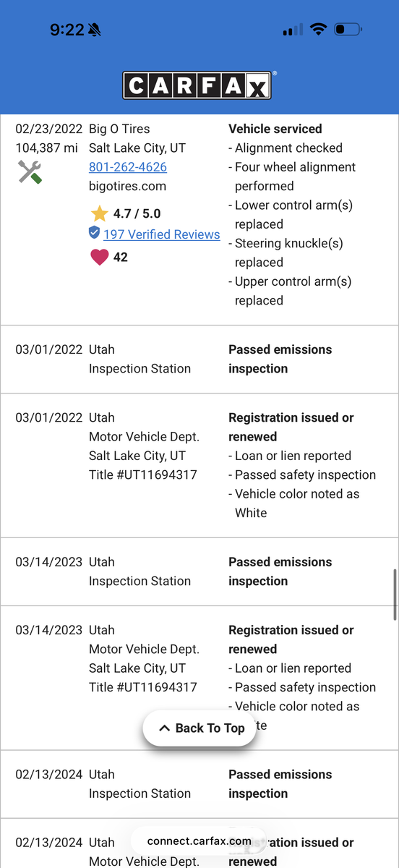Click the wrench service icon
399x868 pixels.
[x=30, y=171]
